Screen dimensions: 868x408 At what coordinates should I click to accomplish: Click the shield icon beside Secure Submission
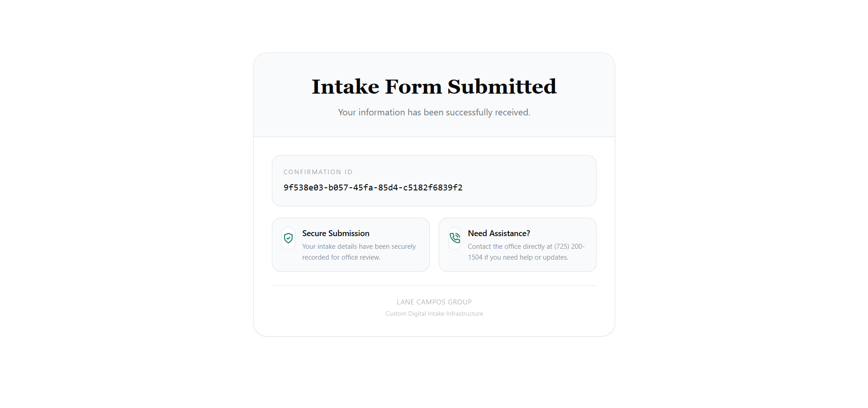coord(288,238)
